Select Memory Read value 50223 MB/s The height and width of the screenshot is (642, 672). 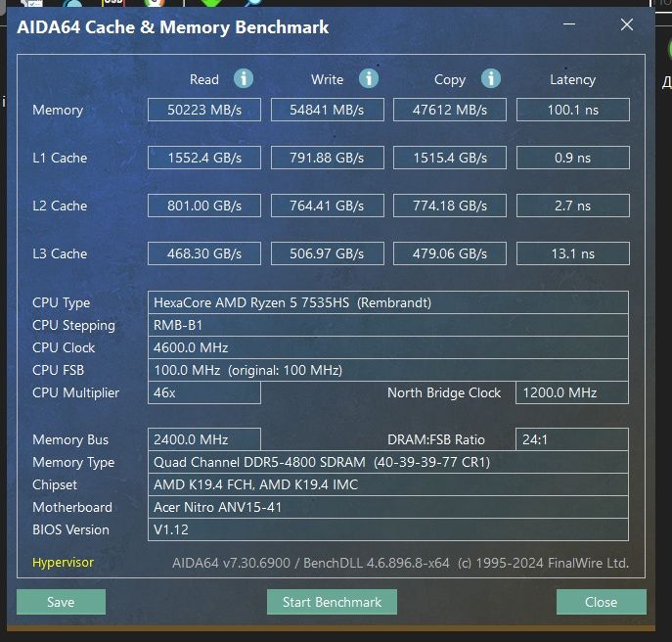[204, 110]
